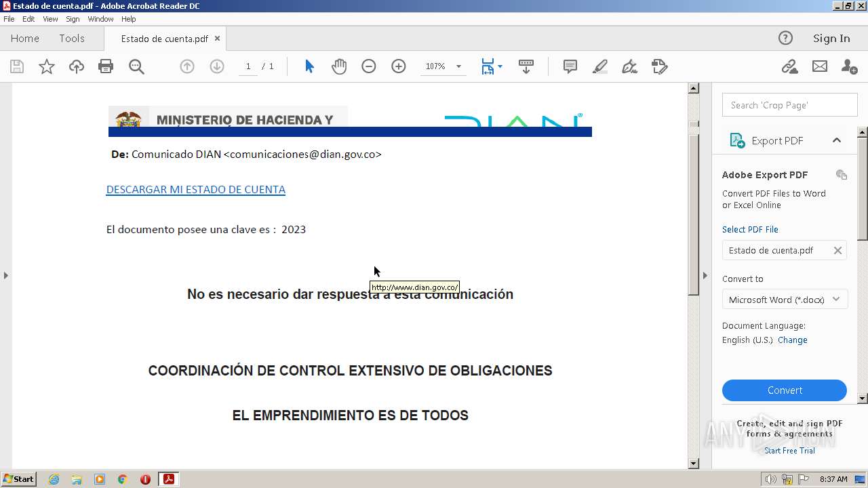This screenshot has height=488, width=868.
Task: Activate the Hand pan tool
Action: click(339, 66)
